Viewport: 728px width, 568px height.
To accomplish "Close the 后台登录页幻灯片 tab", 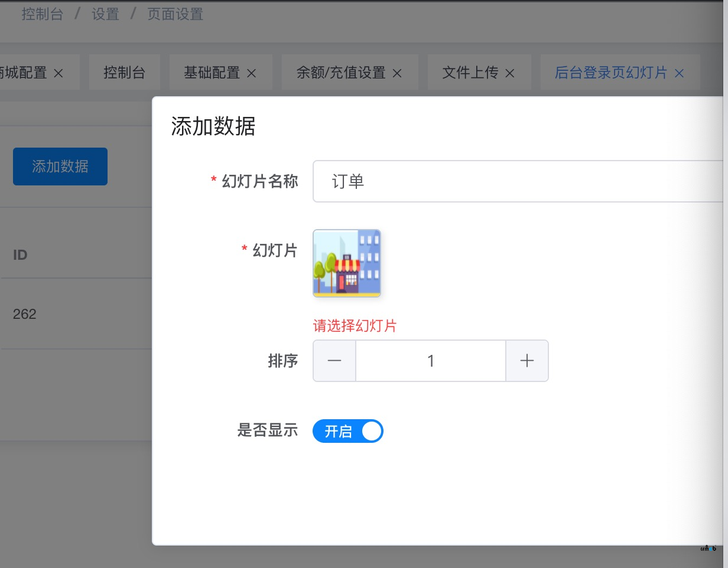I will pyautogui.click(x=679, y=73).
